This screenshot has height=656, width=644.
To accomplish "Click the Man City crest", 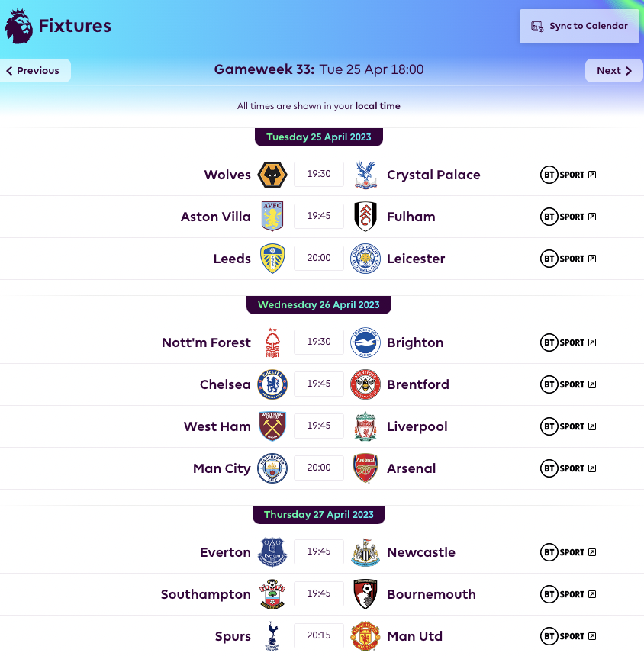I will pyautogui.click(x=272, y=468).
